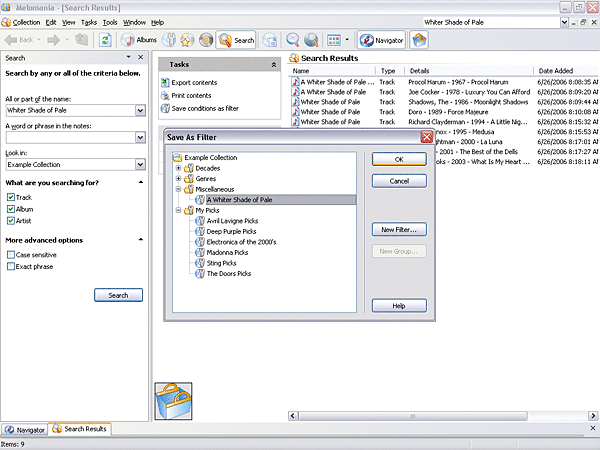
Task: Click the New Filter... button
Action: pos(398,229)
